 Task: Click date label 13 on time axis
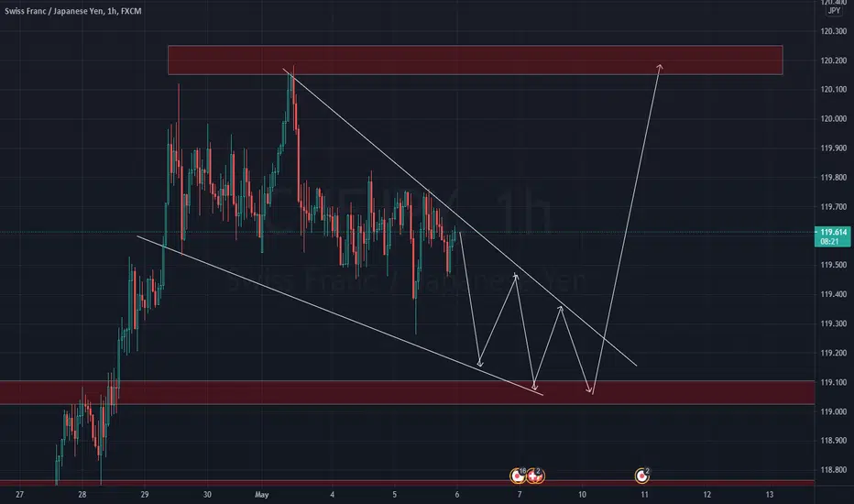pyautogui.click(x=770, y=495)
